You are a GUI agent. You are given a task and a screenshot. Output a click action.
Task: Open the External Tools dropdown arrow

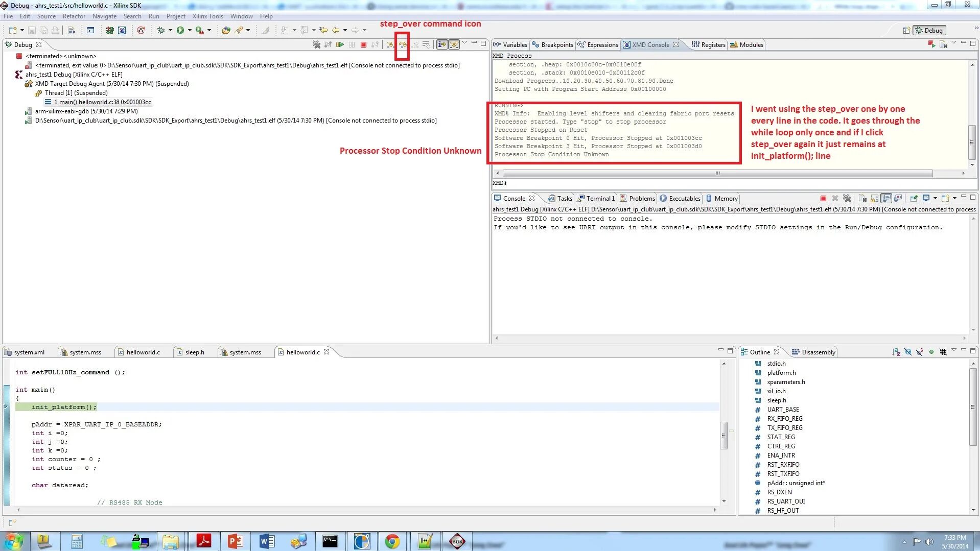click(x=209, y=31)
